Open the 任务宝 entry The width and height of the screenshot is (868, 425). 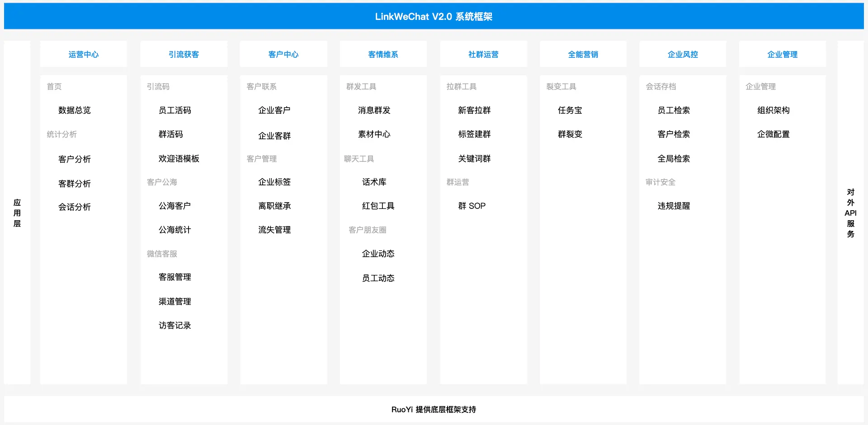pyautogui.click(x=570, y=110)
